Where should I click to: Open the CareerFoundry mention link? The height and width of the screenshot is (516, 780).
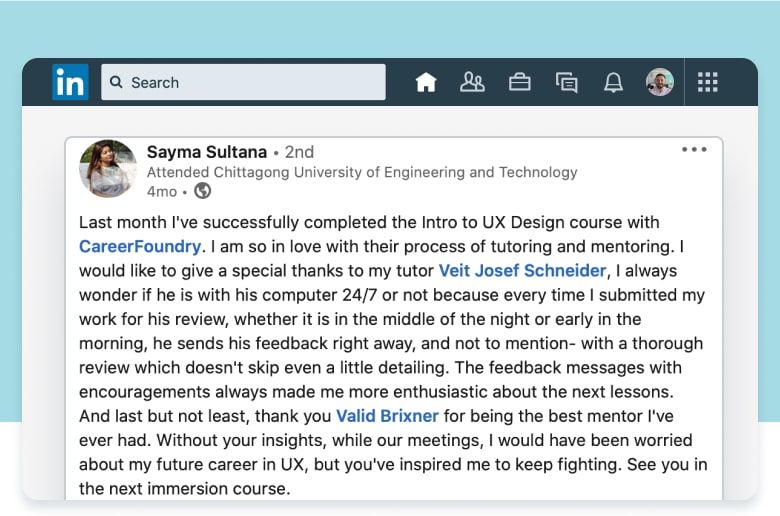pyautogui.click(x=140, y=245)
